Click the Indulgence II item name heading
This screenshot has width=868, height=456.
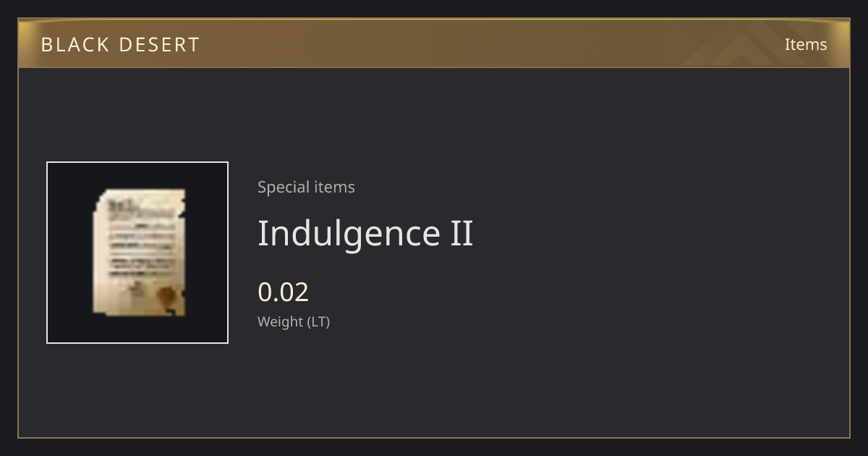point(365,233)
